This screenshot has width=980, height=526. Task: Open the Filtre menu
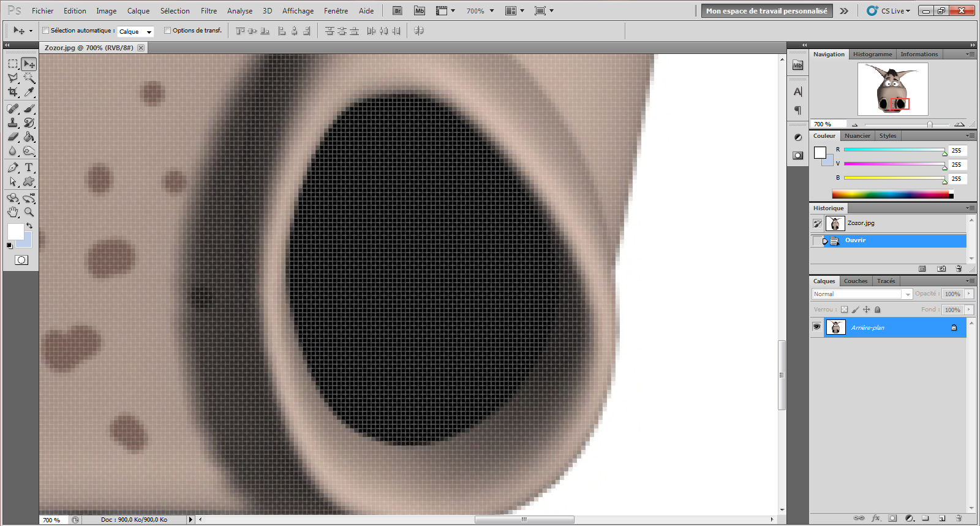point(209,11)
